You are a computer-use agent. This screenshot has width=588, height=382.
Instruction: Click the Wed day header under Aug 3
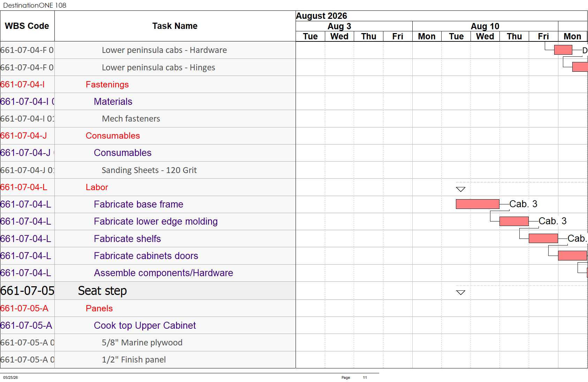(339, 37)
